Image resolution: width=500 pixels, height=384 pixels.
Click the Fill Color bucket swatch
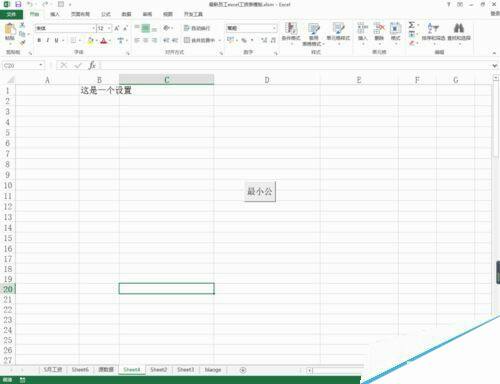90,40
